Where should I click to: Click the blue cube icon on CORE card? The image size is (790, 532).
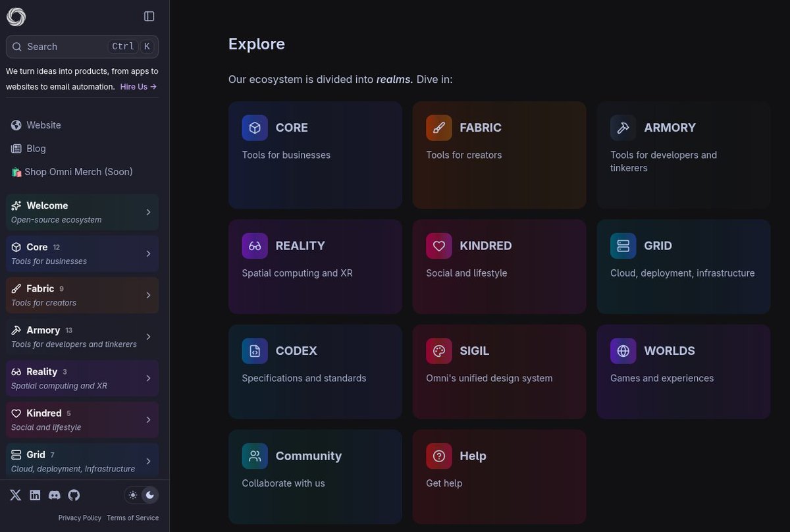255,128
